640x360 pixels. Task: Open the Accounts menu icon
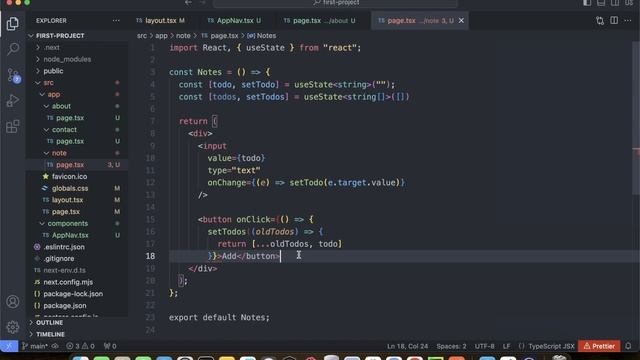13,302
